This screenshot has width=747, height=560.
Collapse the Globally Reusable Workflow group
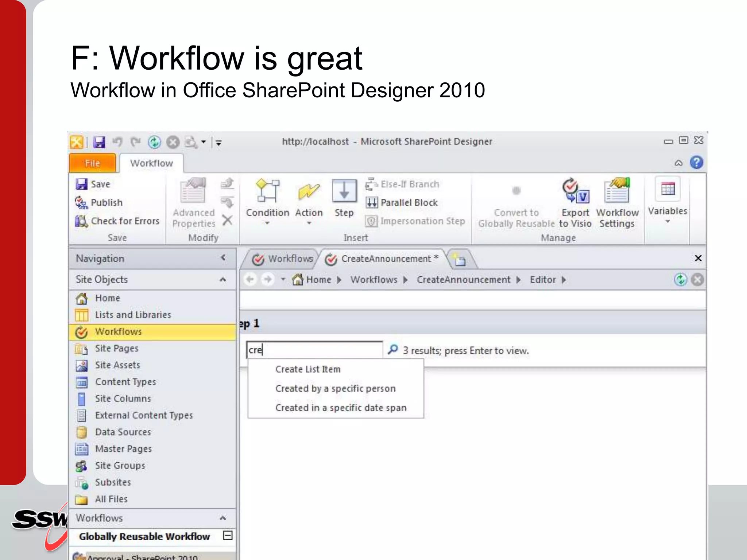click(x=228, y=536)
